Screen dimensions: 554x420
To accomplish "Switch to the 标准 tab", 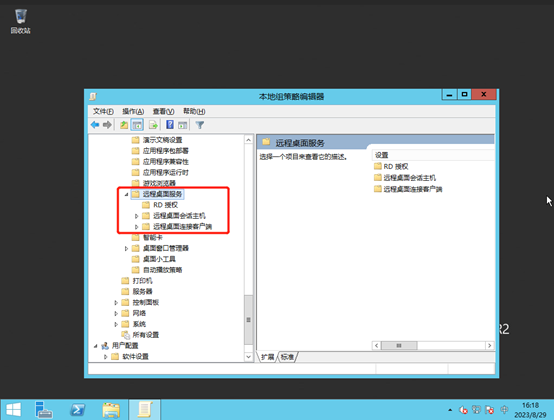I will pyautogui.click(x=288, y=357).
